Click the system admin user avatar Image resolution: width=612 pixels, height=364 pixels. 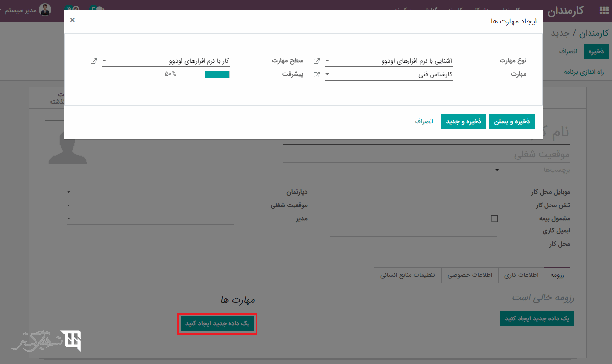tap(45, 10)
